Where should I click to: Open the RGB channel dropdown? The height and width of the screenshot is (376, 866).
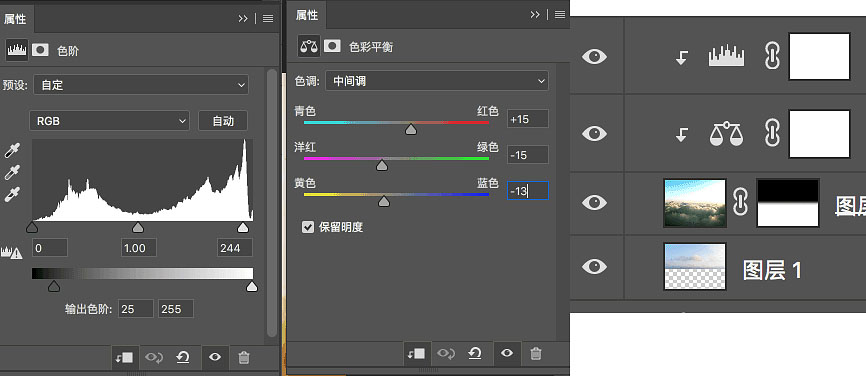(x=109, y=121)
